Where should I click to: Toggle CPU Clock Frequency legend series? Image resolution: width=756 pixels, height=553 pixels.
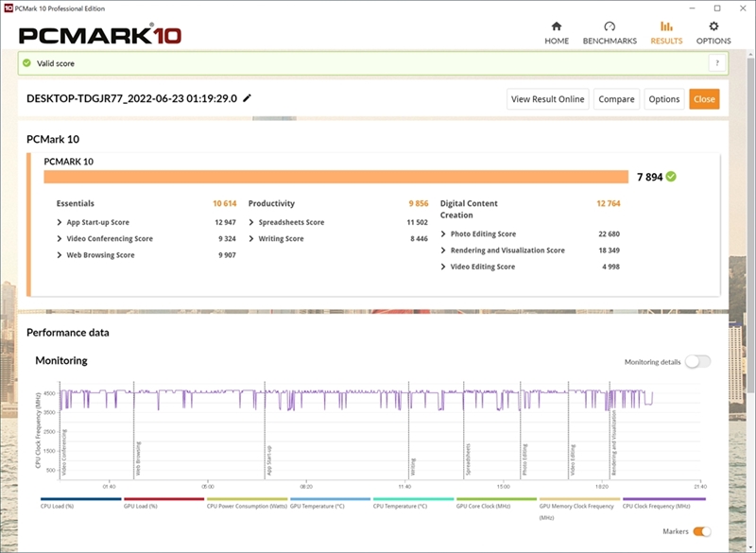pyautogui.click(x=664, y=503)
